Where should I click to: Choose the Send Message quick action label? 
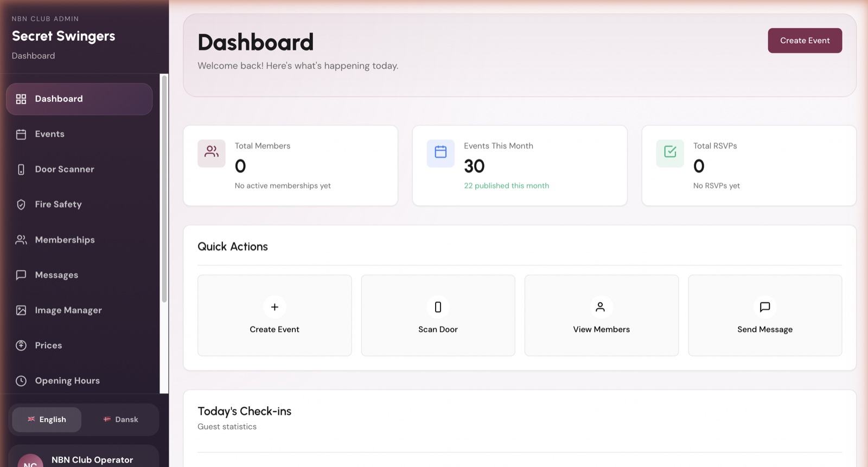(765, 330)
